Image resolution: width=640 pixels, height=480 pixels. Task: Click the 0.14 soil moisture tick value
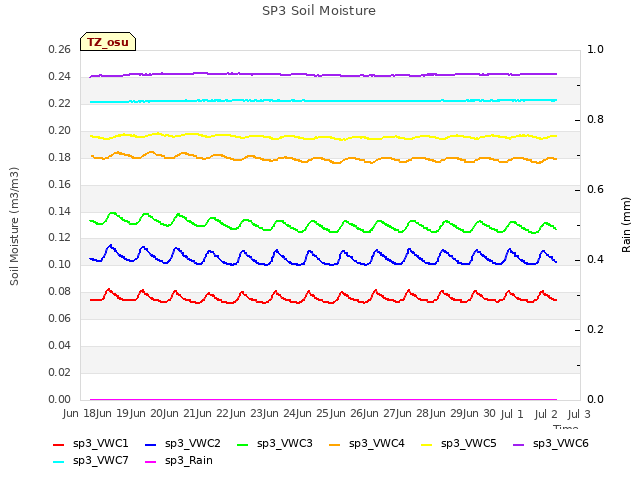coord(60,211)
